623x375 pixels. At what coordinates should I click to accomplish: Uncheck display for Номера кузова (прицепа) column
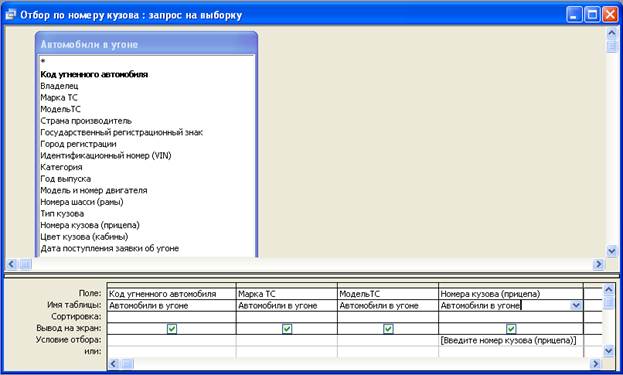coord(511,329)
